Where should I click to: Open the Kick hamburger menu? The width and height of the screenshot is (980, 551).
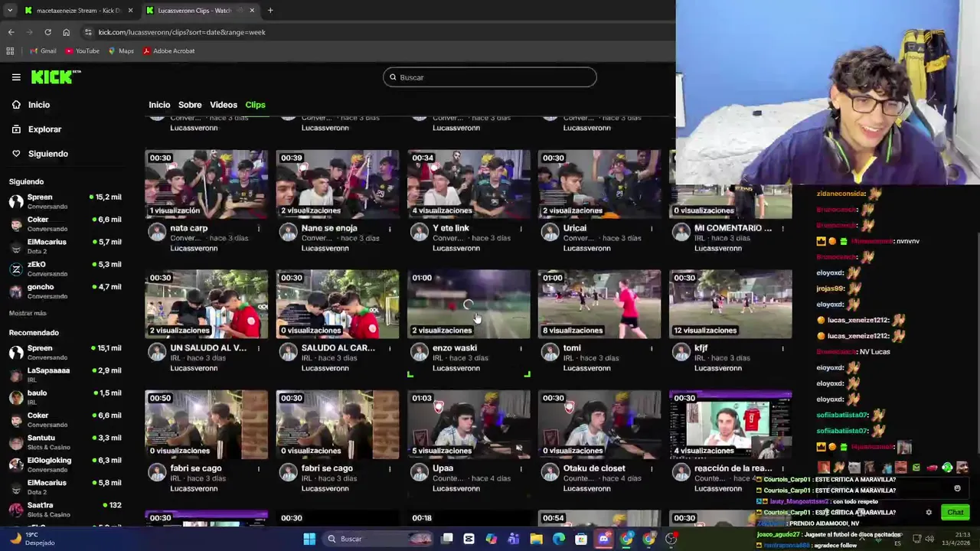point(16,77)
